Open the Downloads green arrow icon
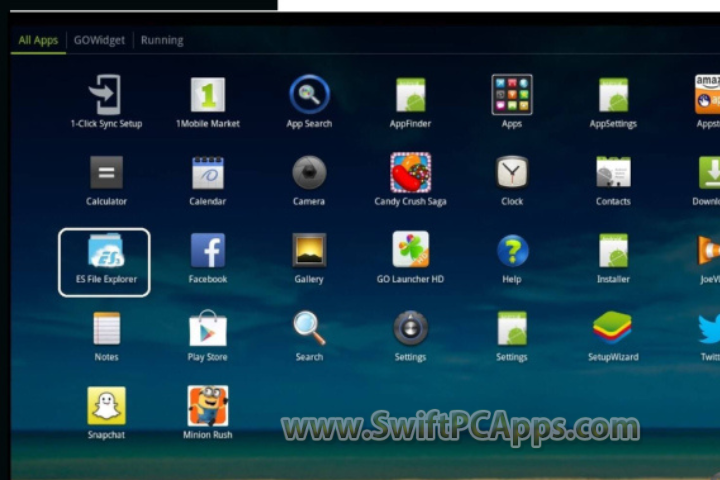Image resolution: width=720 pixels, height=480 pixels. [x=709, y=172]
